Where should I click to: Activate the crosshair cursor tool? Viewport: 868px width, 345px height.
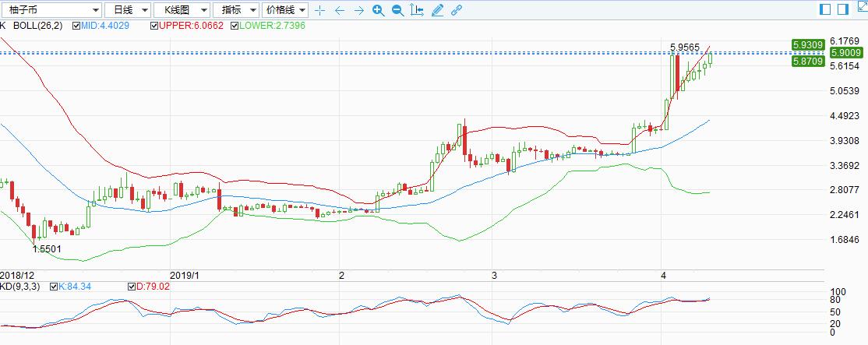click(319, 10)
